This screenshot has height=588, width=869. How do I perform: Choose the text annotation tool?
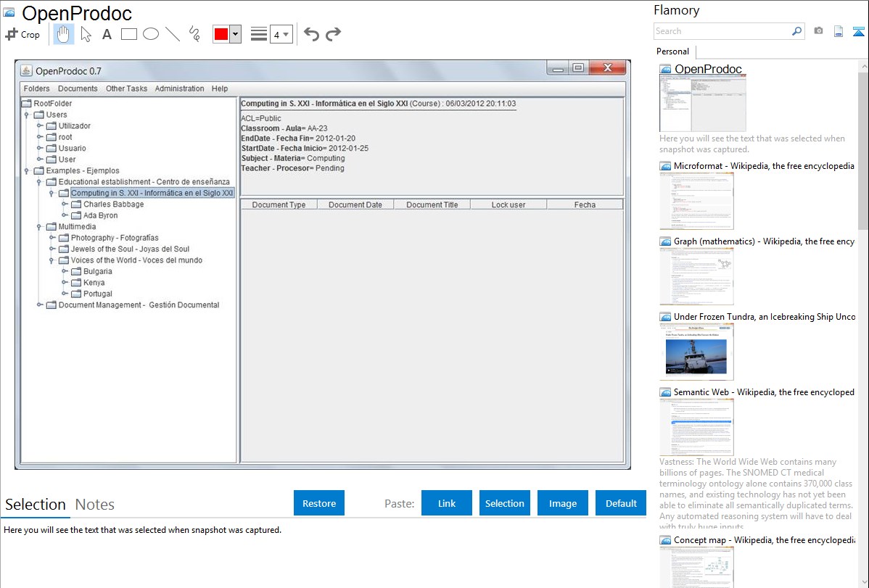tap(107, 34)
